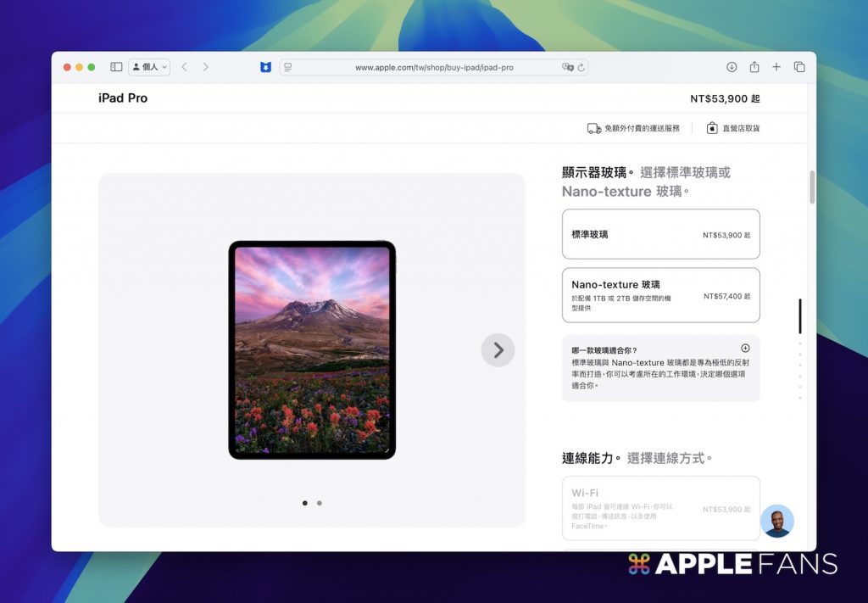Image resolution: width=868 pixels, height=603 pixels.
Task: Click the translate icon in address bar
Action: tap(567, 67)
